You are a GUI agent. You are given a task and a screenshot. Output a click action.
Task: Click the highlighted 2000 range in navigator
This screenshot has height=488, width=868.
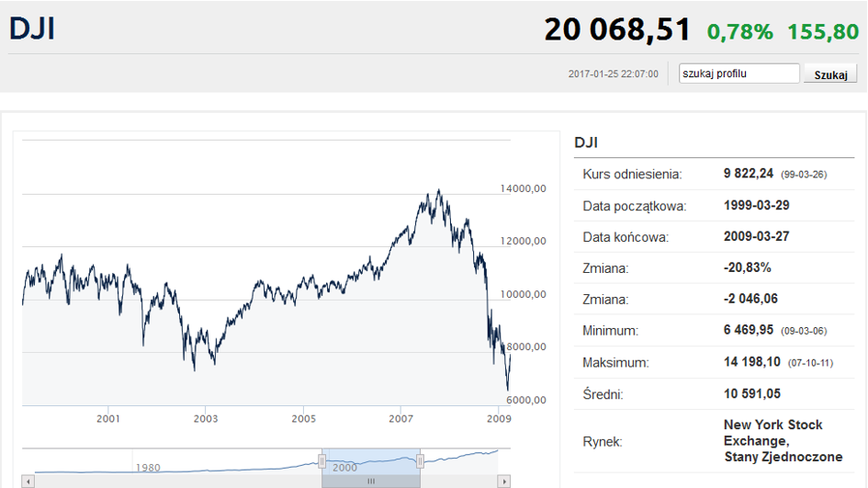(371, 461)
